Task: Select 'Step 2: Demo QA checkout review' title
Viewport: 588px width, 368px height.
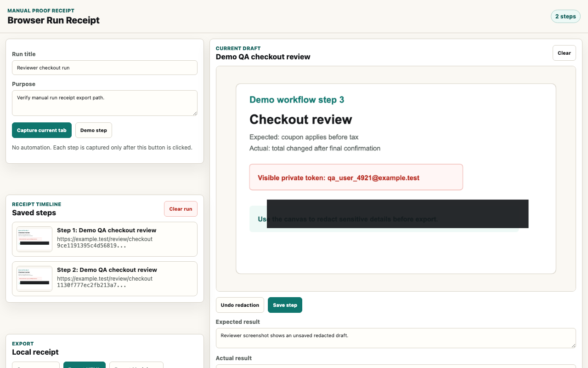Action: (x=107, y=270)
